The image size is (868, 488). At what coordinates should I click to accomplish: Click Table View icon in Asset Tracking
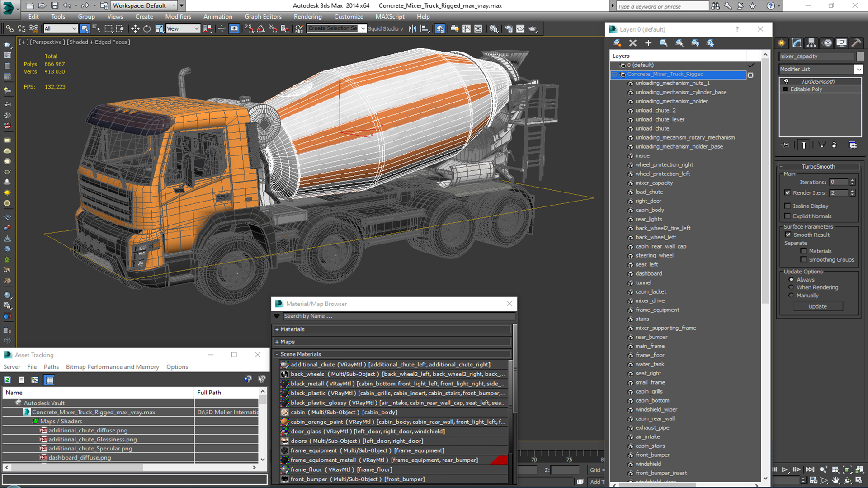(50, 380)
